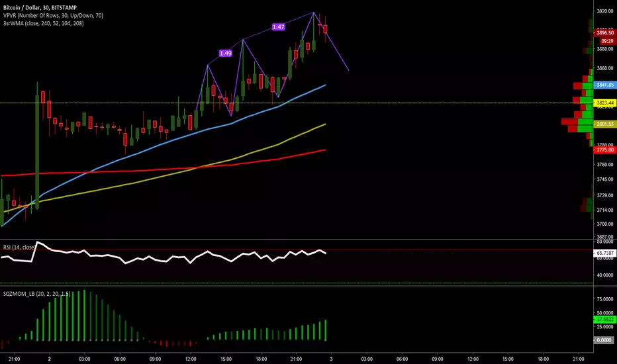Viewport: 617px width, 364px height.
Task: Click the 3860.00 price axis label
Action: [605, 68]
